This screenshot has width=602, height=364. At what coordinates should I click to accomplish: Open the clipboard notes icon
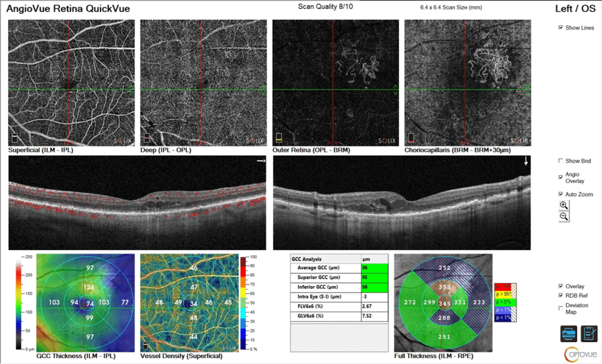pos(588,333)
